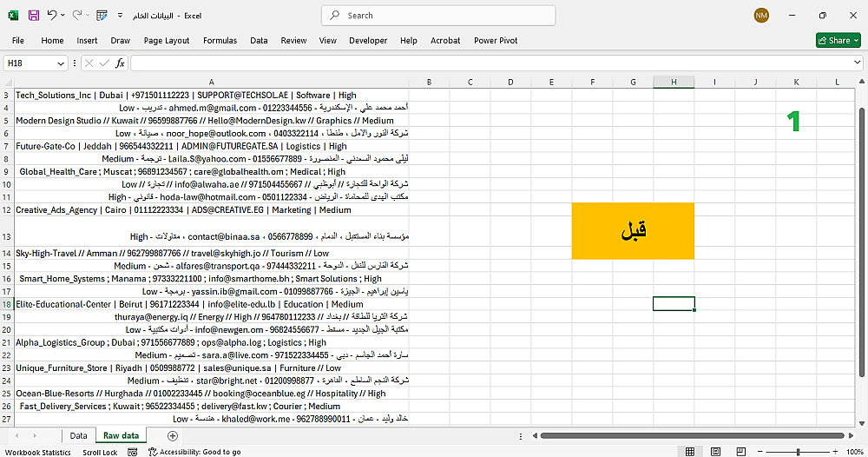Viewport: 868px width, 457px height.
Task: Click the Smart_Home_Systems Manama cell
Action: [212, 279]
